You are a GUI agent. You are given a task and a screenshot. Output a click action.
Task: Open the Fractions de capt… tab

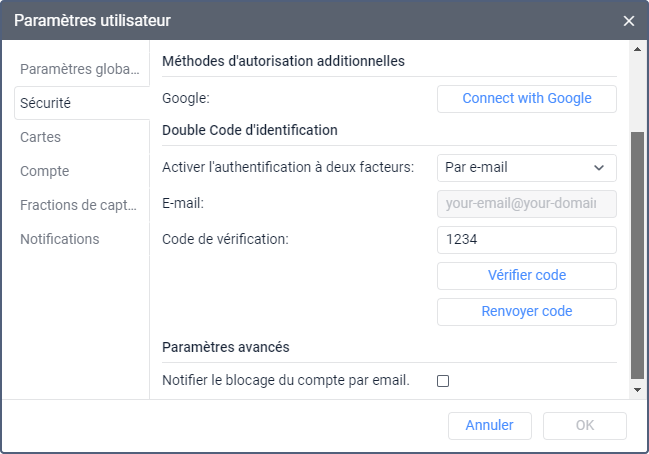click(x=80, y=205)
